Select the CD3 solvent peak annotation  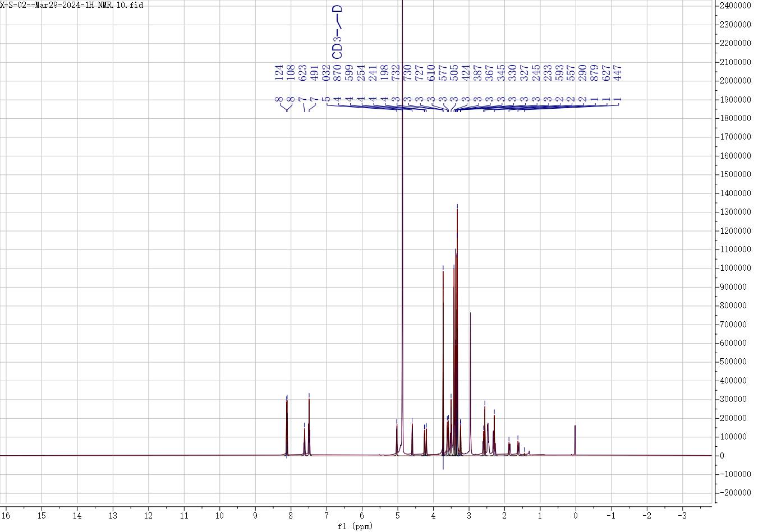tap(337, 33)
